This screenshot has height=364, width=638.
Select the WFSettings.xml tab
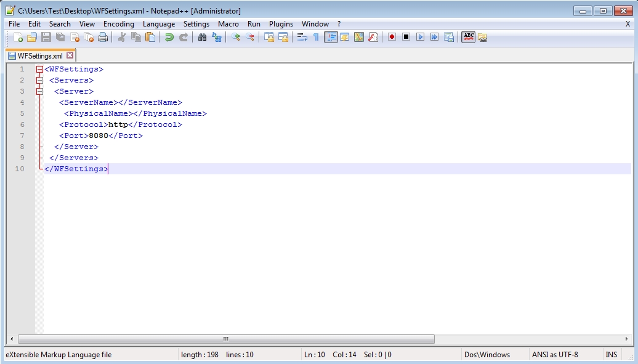click(37, 55)
